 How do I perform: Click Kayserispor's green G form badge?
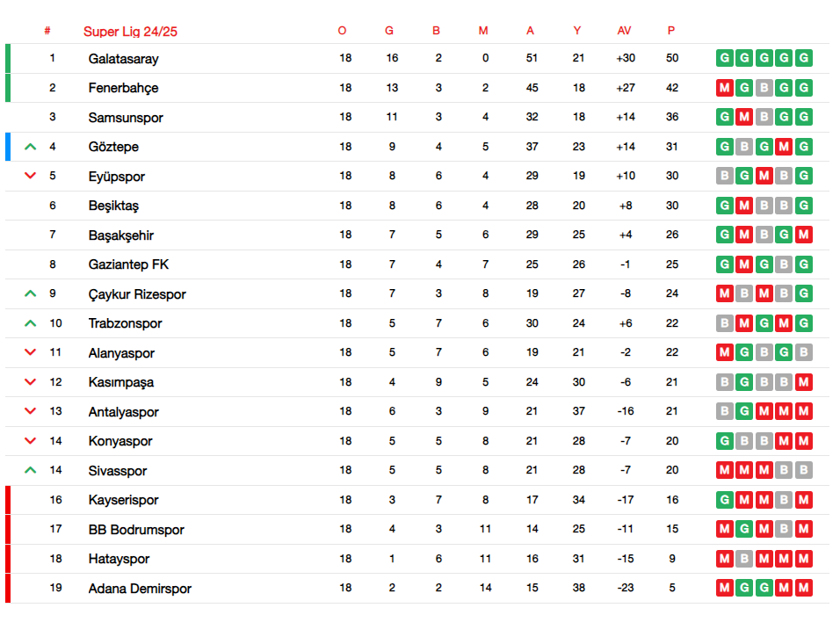pos(725,500)
